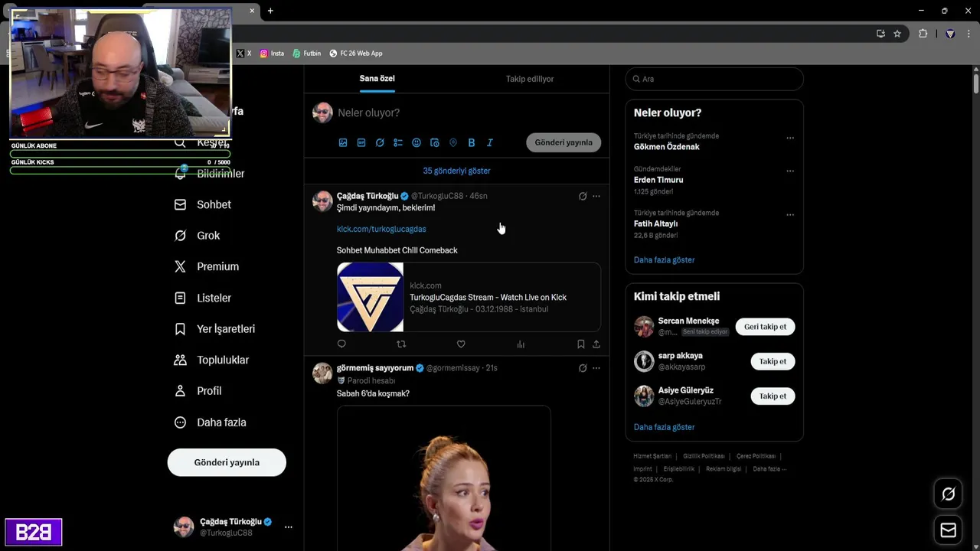The width and height of the screenshot is (980, 551).
Task: Open the Insta bookmark
Action: (272, 54)
